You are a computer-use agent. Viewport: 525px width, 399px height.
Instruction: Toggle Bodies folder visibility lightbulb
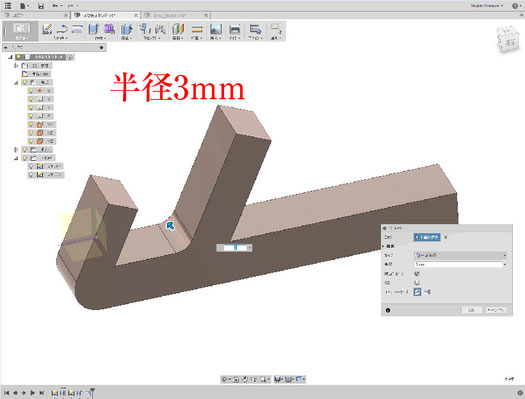[25, 150]
